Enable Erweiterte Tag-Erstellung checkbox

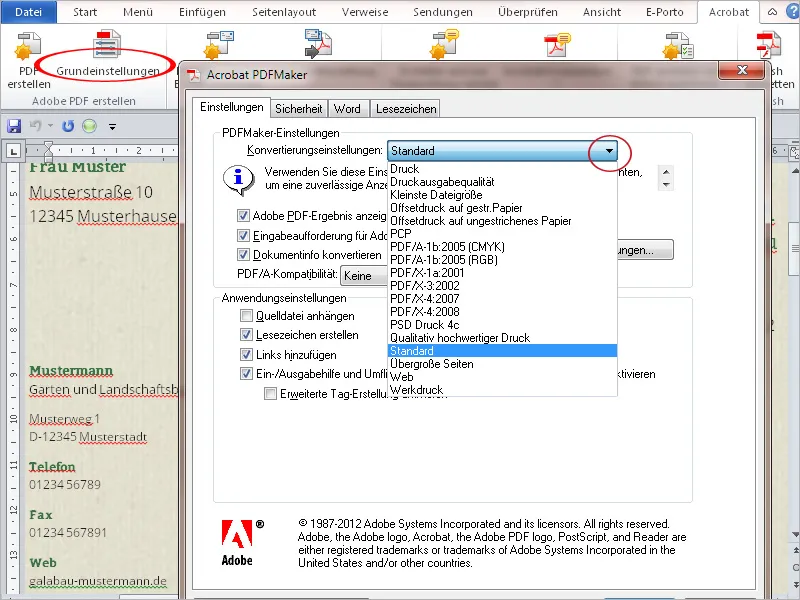(x=270, y=393)
